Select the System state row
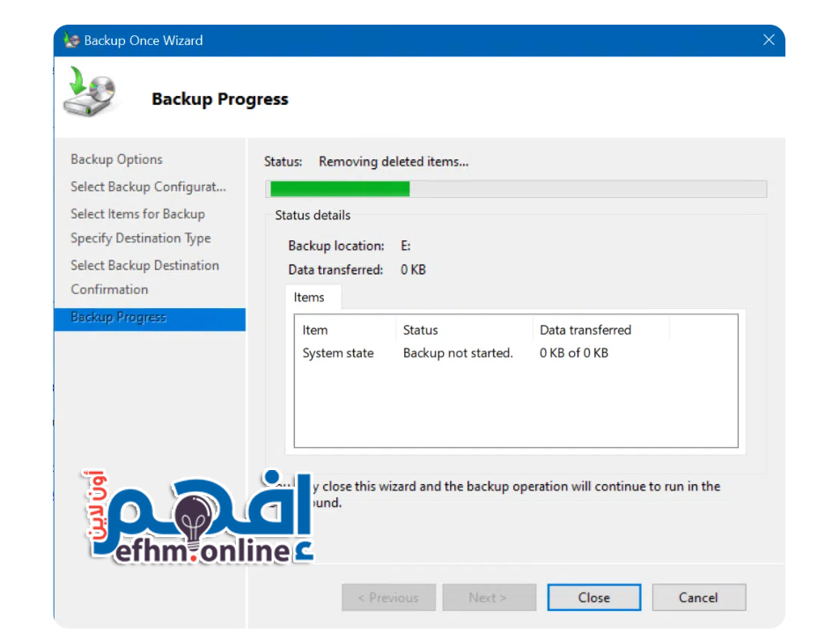Viewport: 840px width, 640px height. point(338,353)
